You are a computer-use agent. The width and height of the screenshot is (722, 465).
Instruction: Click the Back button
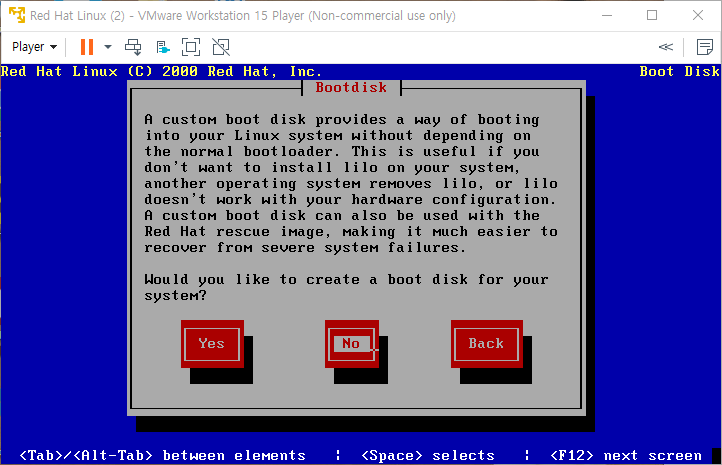point(486,343)
